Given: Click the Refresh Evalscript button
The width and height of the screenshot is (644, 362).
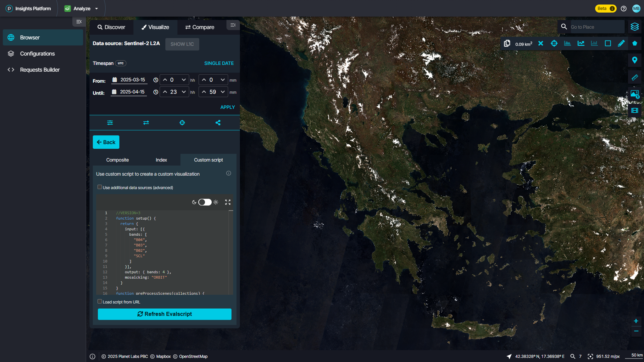Looking at the screenshot, I should click(x=164, y=314).
